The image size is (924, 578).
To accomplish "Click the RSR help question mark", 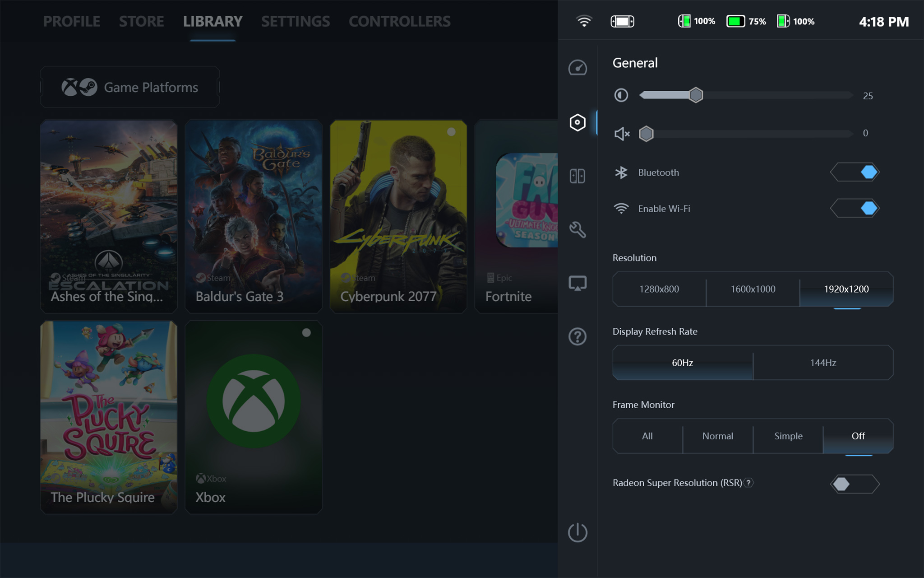I will (x=748, y=483).
